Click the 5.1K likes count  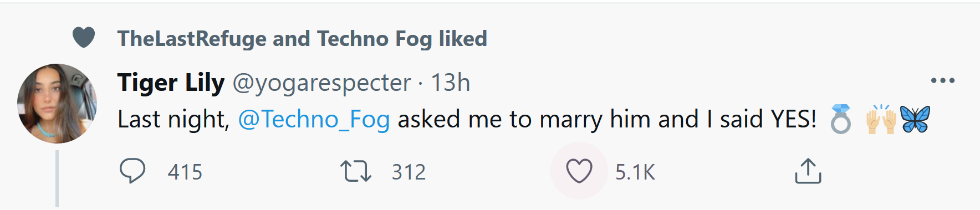pos(635,172)
